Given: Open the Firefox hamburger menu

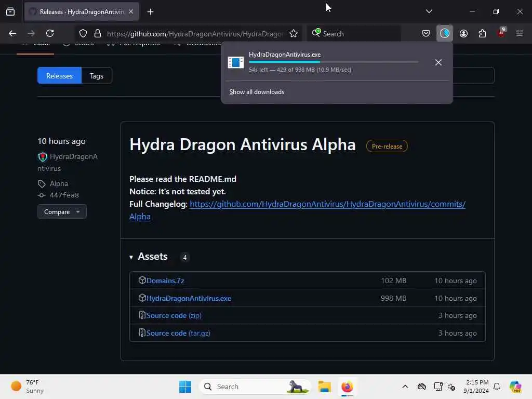Looking at the screenshot, I should point(520,33).
